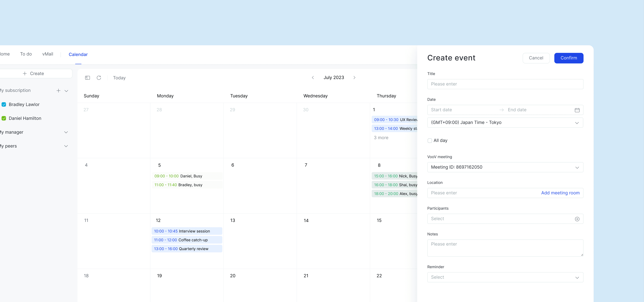Open the To do tab
The width and height of the screenshot is (644, 302).
coord(26,54)
